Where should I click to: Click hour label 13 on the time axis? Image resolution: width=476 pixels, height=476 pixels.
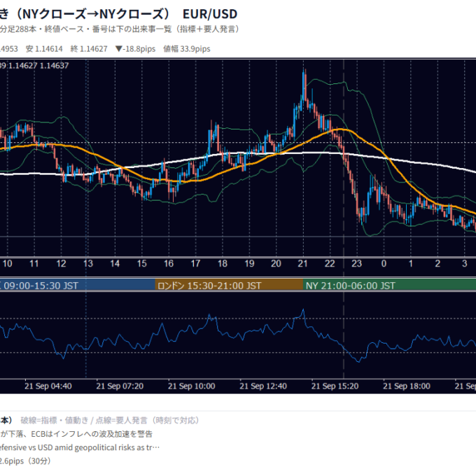click(x=88, y=263)
